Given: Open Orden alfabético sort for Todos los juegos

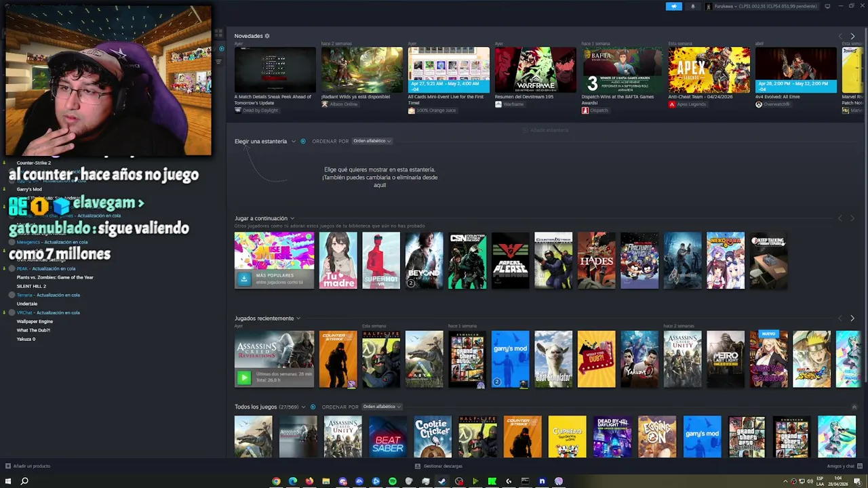Looking at the screenshot, I should pyautogui.click(x=382, y=407).
